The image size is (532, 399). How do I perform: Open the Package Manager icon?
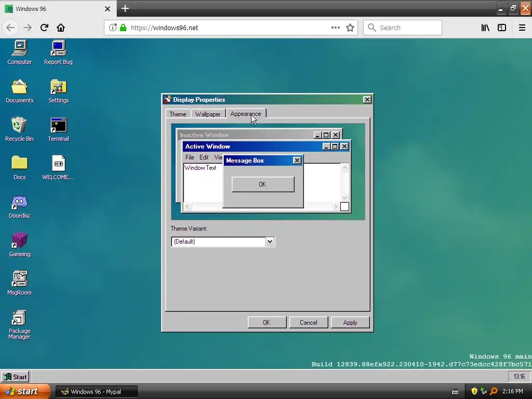tap(19, 324)
